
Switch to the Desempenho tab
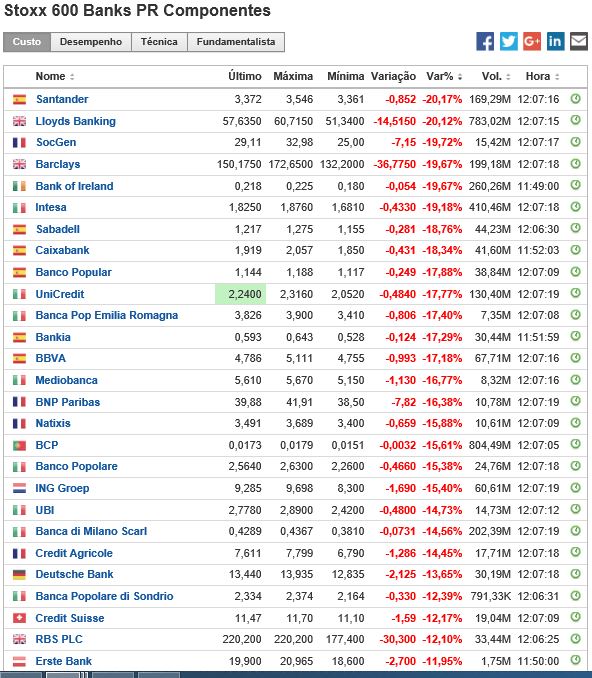tap(91, 42)
